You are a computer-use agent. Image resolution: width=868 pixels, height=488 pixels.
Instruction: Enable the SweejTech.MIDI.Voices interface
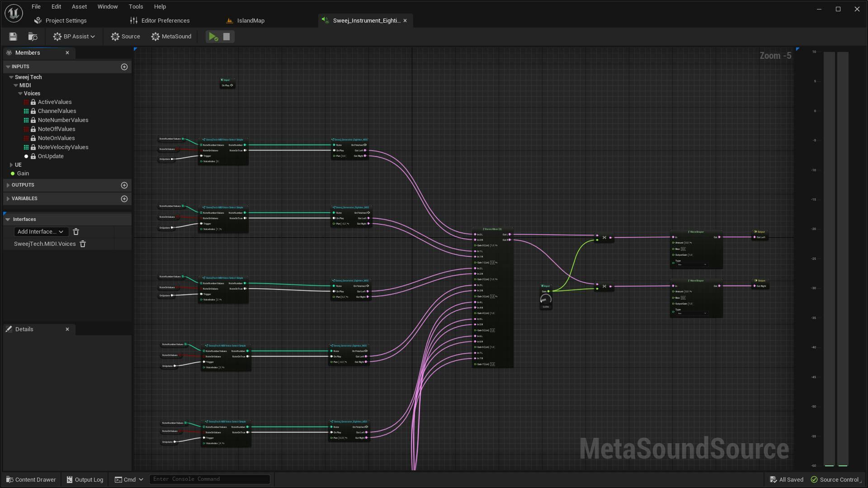pyautogui.click(x=44, y=243)
